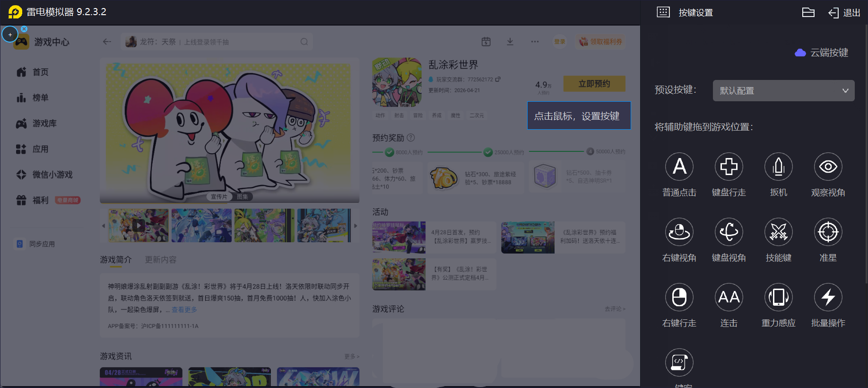
Task: Pick the 准星 crosshair key icon
Action: coord(828,232)
